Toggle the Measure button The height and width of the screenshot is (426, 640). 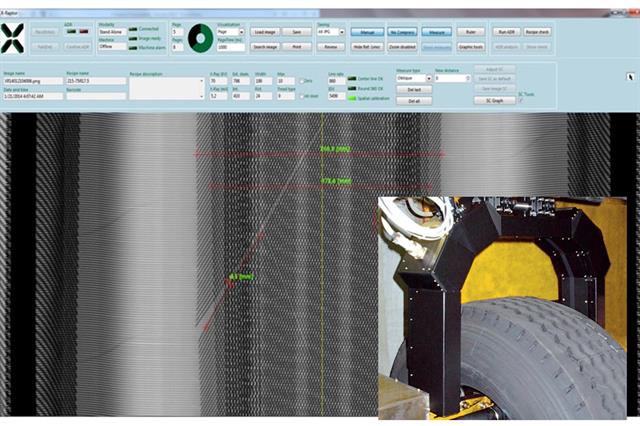point(437,32)
